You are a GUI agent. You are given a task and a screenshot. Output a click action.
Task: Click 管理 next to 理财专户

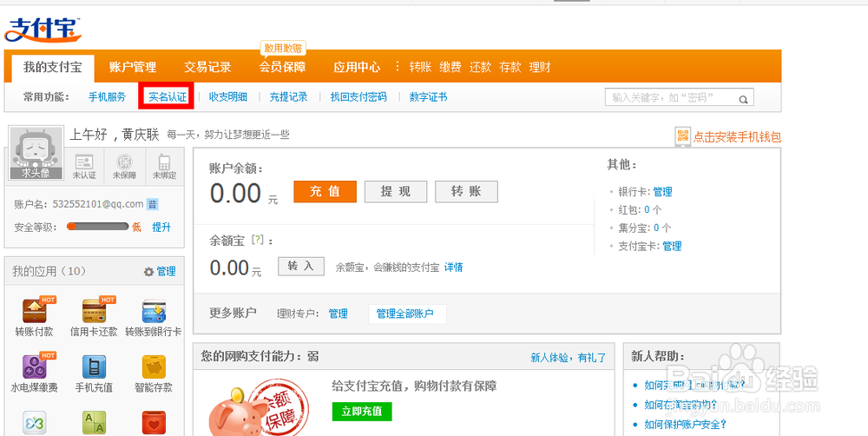[339, 314]
